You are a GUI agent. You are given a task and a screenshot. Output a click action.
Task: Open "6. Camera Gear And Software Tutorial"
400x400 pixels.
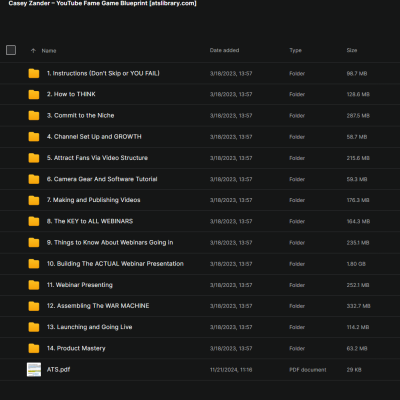(102, 179)
